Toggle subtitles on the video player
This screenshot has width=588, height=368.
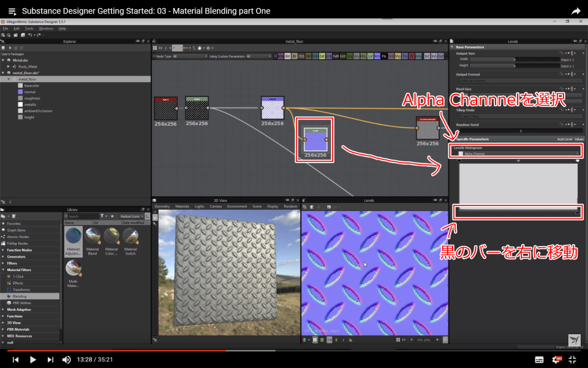pos(539,359)
